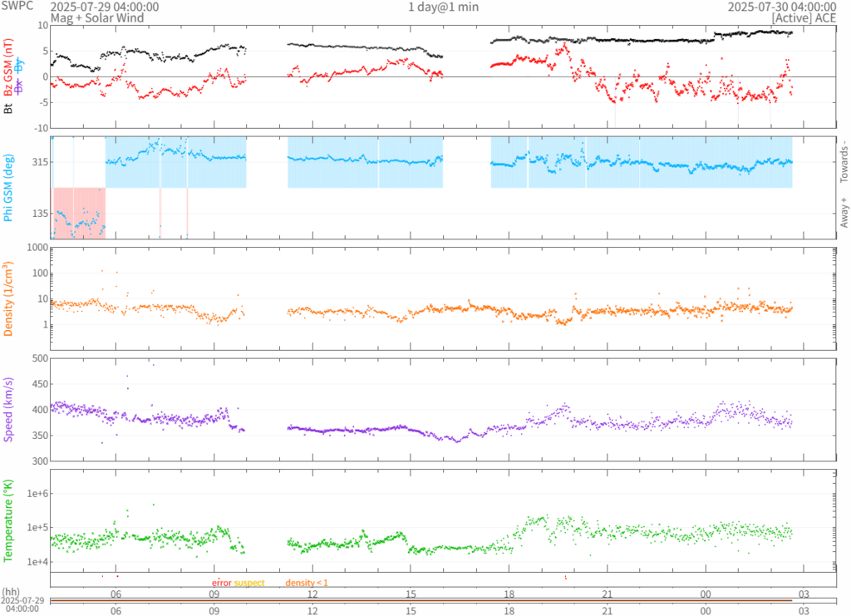This screenshot has height=616, width=851.
Task: Click the red error legend label
Action: (221, 583)
